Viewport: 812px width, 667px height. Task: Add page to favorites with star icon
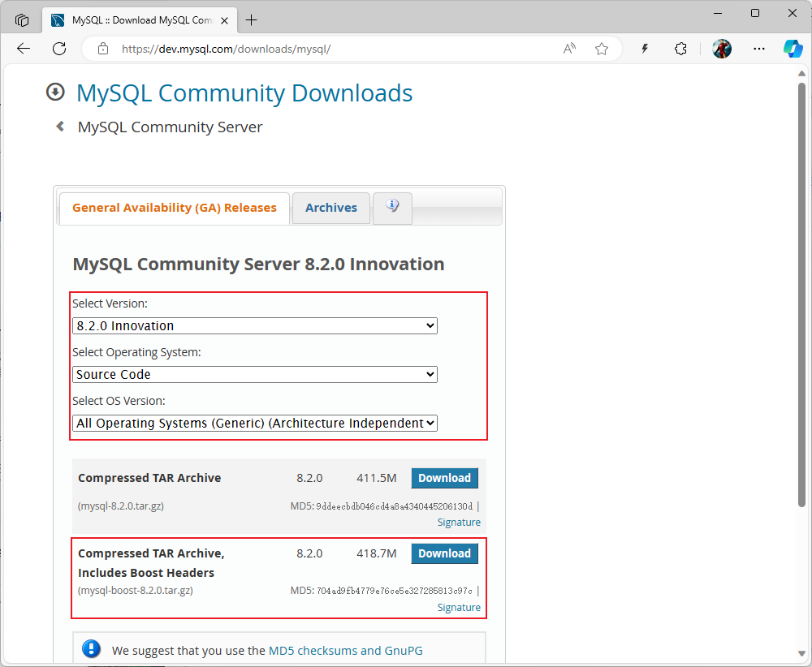[602, 49]
